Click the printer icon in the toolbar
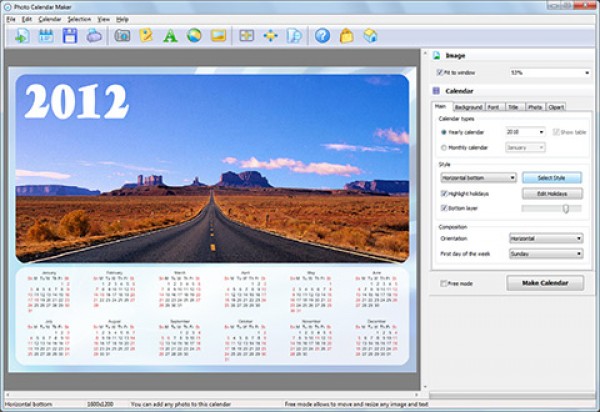Image resolution: width=600 pixels, height=412 pixels. [x=94, y=36]
